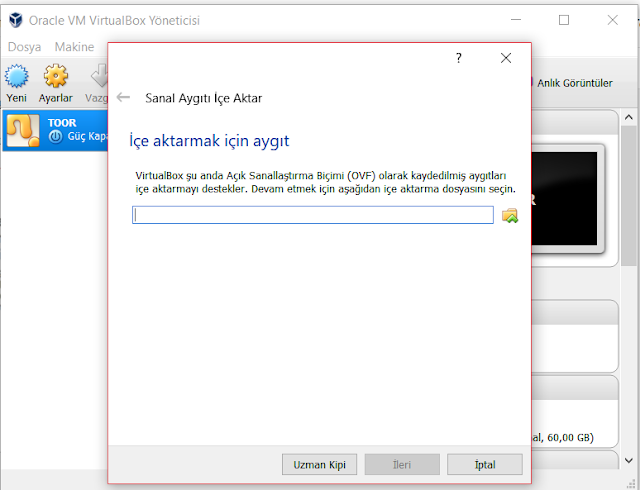Select the TOOR virtual machine entry
Image resolution: width=640 pixels, height=490 pixels.
(x=55, y=131)
